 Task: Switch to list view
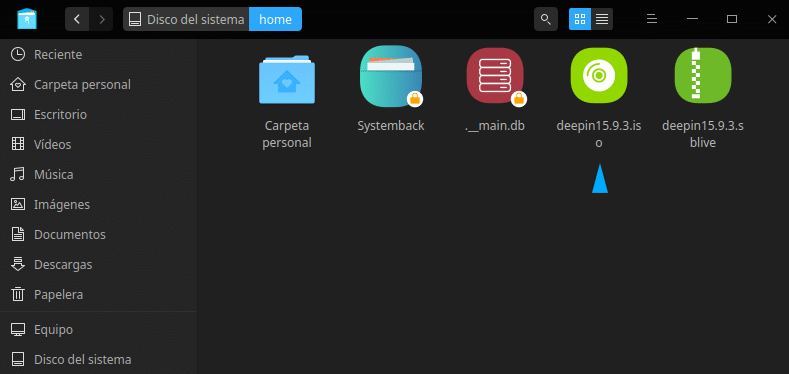(602, 19)
